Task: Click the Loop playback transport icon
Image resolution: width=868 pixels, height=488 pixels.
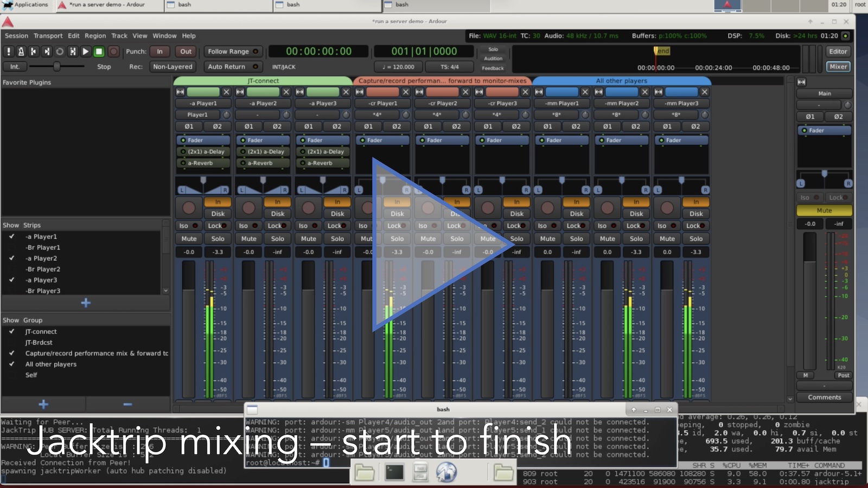Action: click(60, 52)
